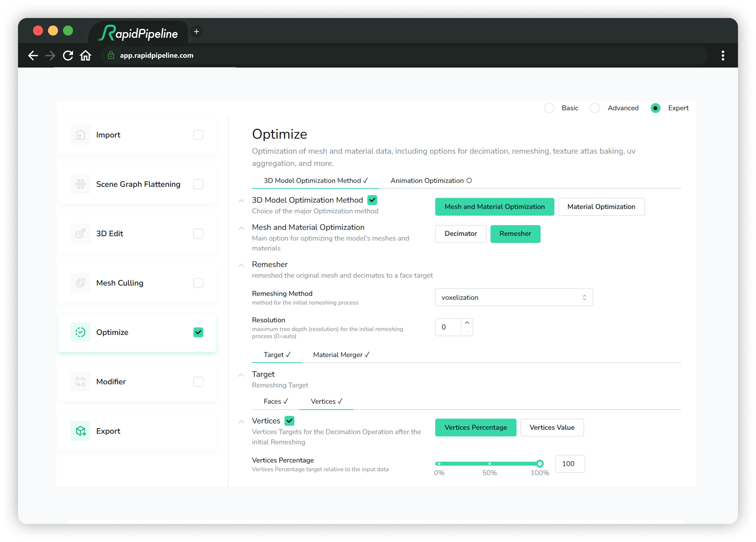Enable the Import checkbox
Viewport: 756px width, 542px height.
click(x=198, y=135)
